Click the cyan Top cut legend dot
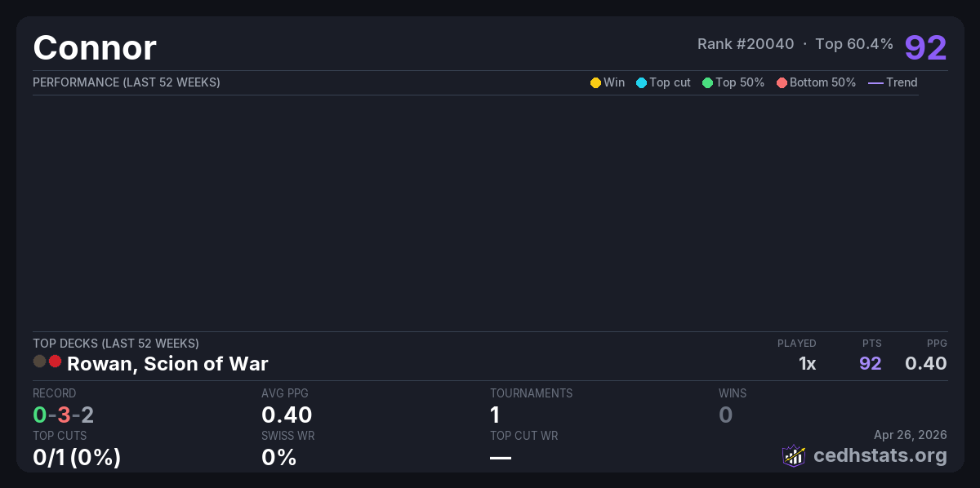This screenshot has height=488, width=980. [x=641, y=82]
